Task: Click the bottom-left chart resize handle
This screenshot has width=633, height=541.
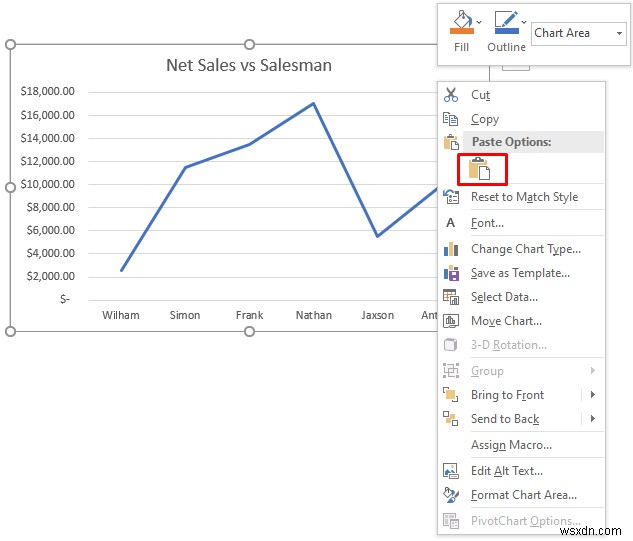Action: point(10,332)
